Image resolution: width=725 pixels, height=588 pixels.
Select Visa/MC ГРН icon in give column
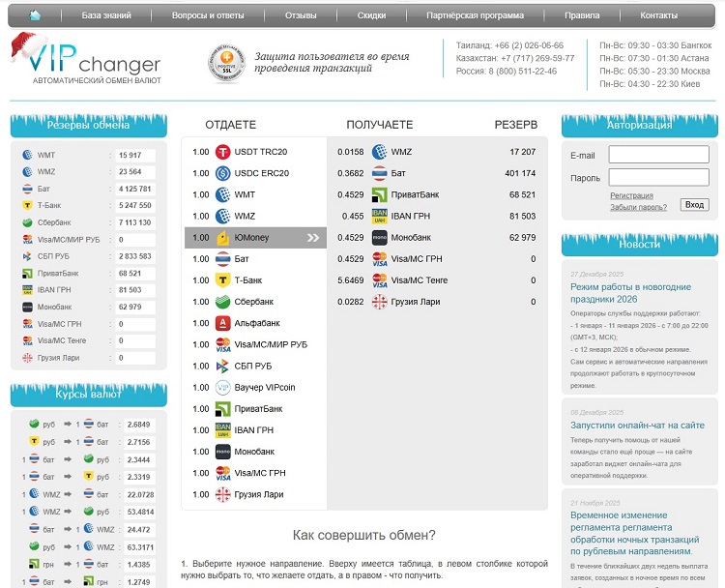[223, 473]
